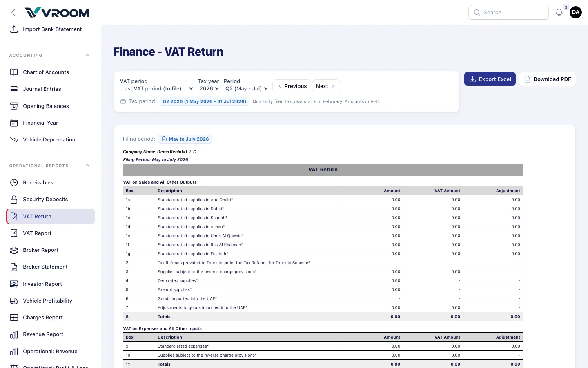Go to the Next VAT period
This screenshot has width=588, height=368.
pos(326,86)
